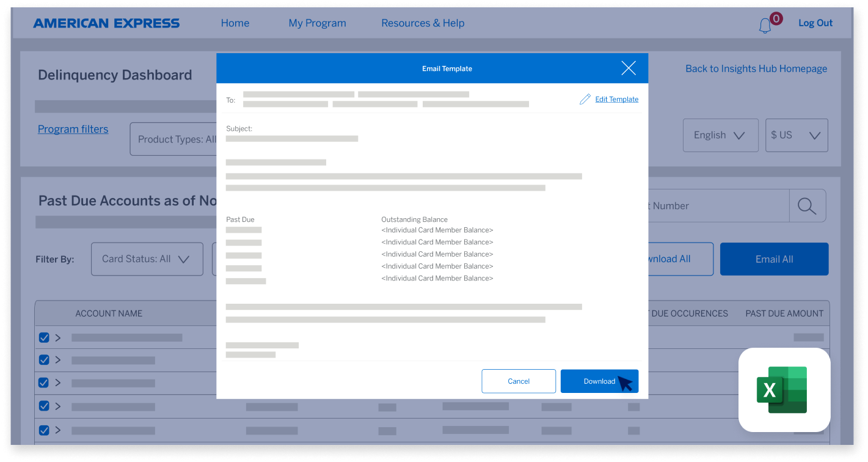Click the Email All button
Viewport: 868px width, 462px height.
(774, 259)
